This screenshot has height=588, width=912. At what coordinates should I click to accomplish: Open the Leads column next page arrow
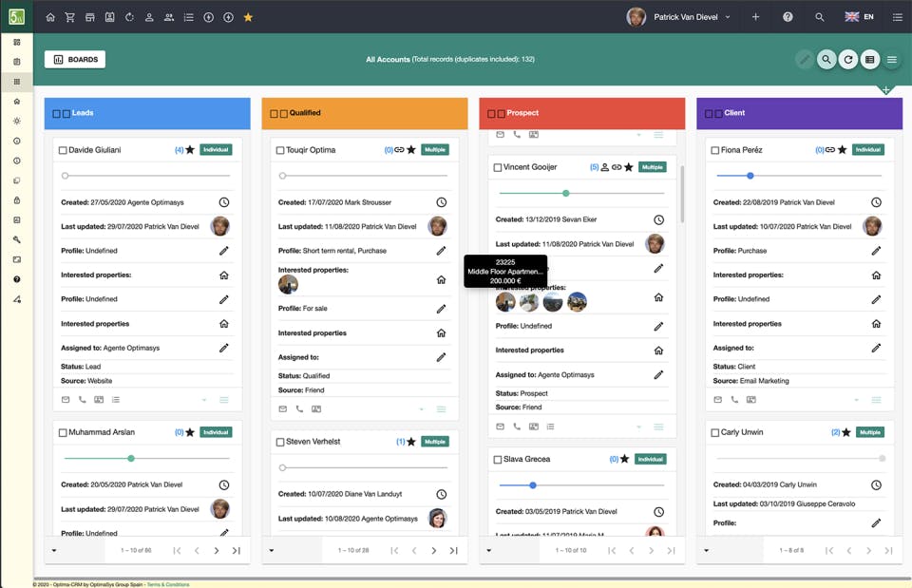tap(217, 550)
